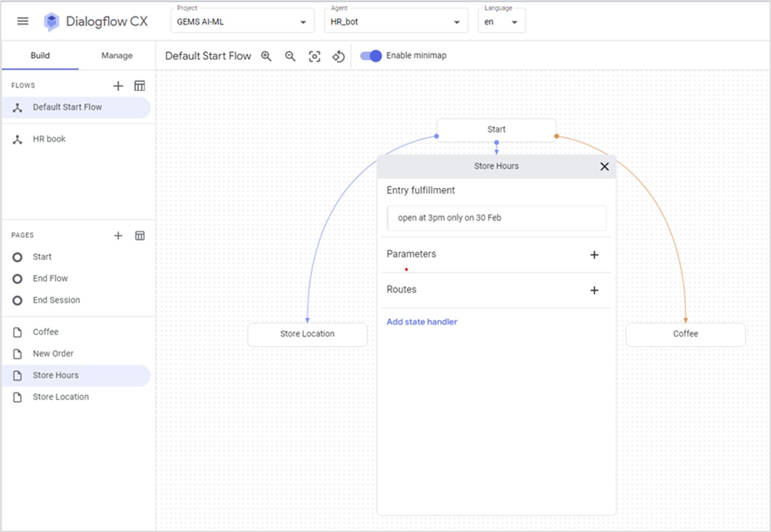This screenshot has height=532, width=771.
Task: Open the Pages table view icon
Action: click(x=140, y=235)
